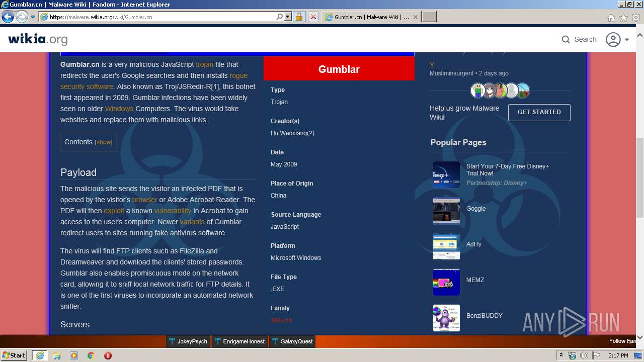644x362 pixels.
Task: Open the network tray icon
Action: 572,355
